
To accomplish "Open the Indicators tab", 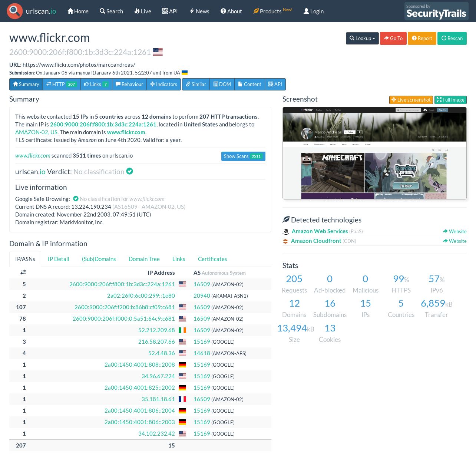I will point(163,84).
